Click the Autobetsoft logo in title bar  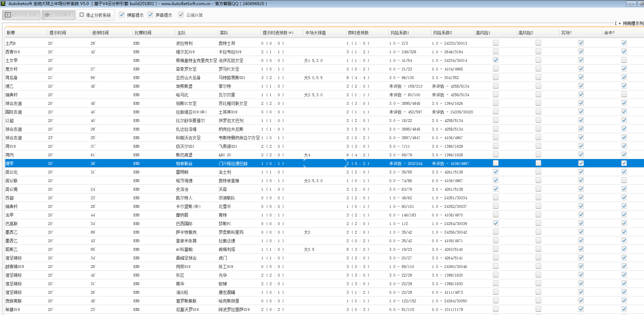[3, 3]
